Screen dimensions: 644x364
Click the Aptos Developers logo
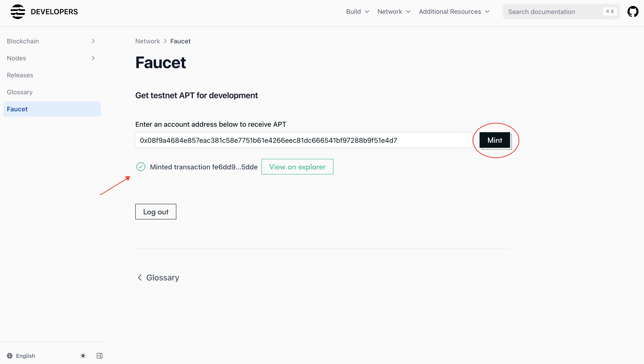(18, 12)
